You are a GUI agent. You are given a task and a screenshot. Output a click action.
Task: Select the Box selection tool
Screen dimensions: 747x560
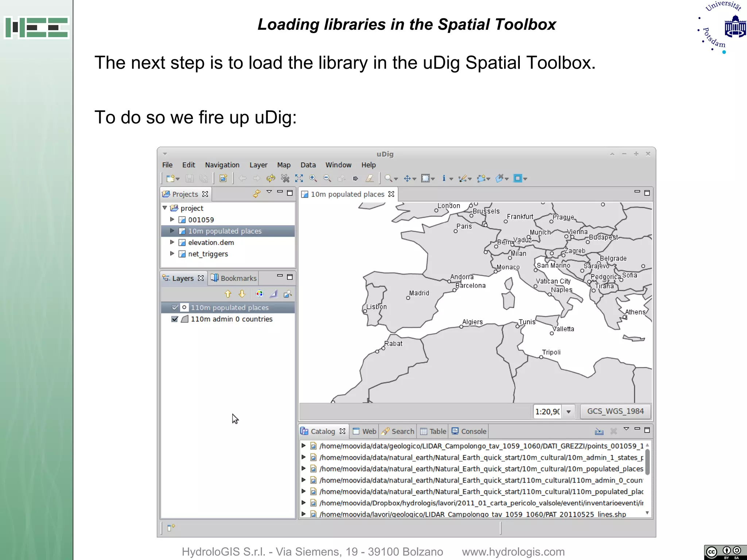point(425,178)
